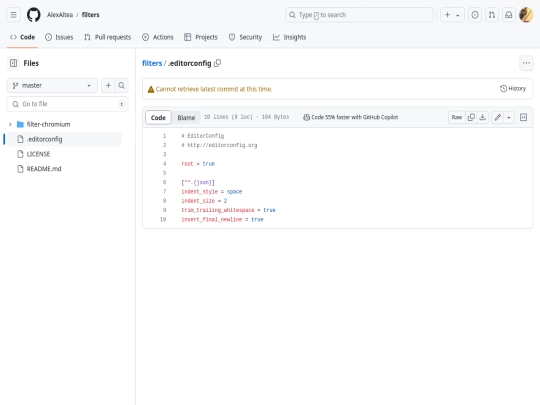
Task: Open the file History link
Action: pos(513,89)
